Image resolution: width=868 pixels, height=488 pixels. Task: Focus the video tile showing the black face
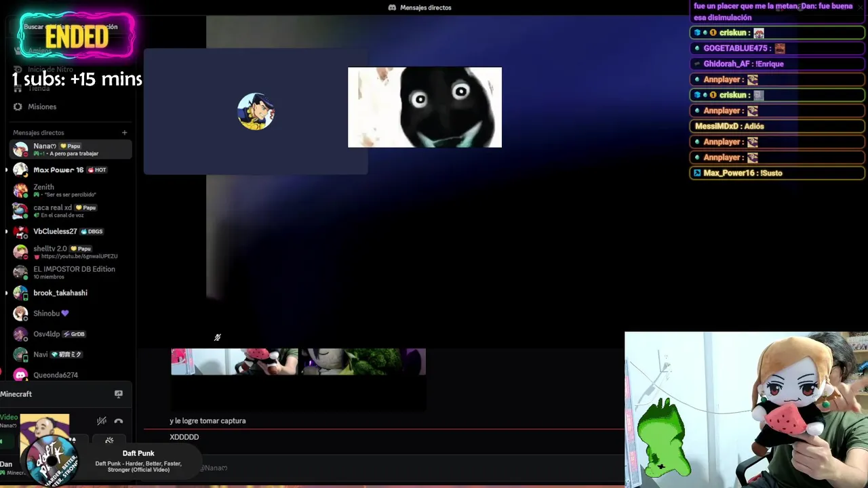point(425,107)
